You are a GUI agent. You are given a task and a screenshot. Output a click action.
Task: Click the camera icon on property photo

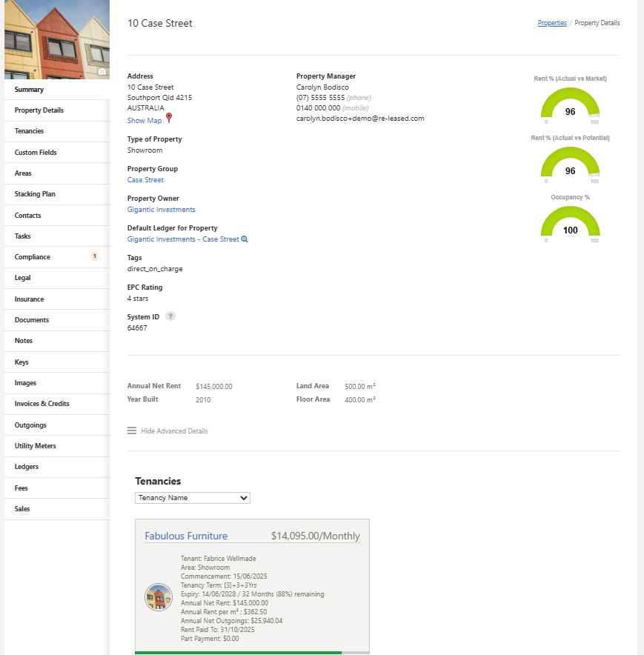pos(102,72)
